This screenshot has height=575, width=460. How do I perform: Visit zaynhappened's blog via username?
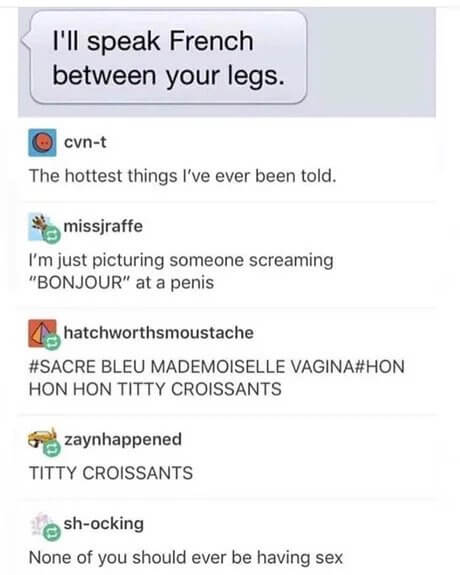pos(123,439)
